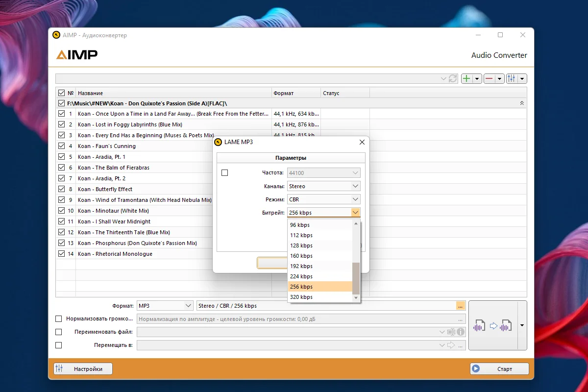
Task: Collapse the Битрейт 256 kbps dropdown
Action: (356, 213)
